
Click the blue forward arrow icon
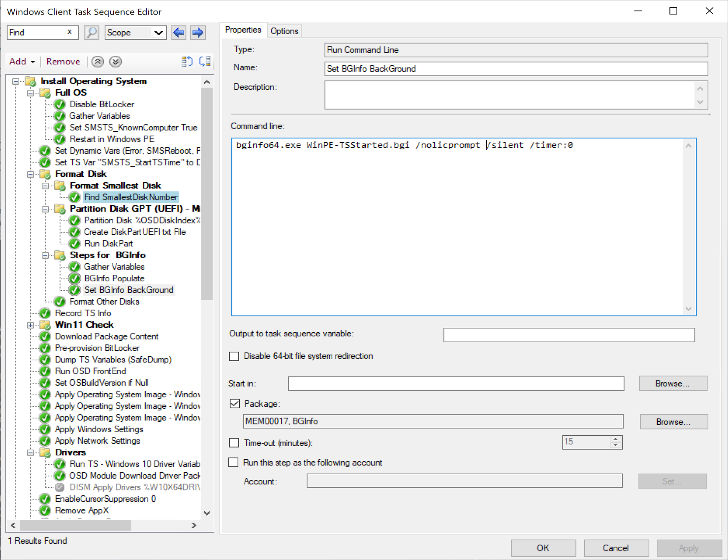click(x=198, y=33)
